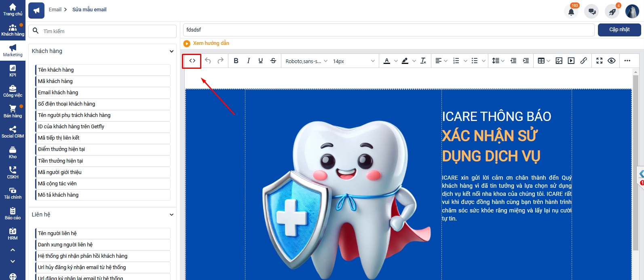Click the Cập nhật button
This screenshot has height=280, width=644.
point(619,30)
